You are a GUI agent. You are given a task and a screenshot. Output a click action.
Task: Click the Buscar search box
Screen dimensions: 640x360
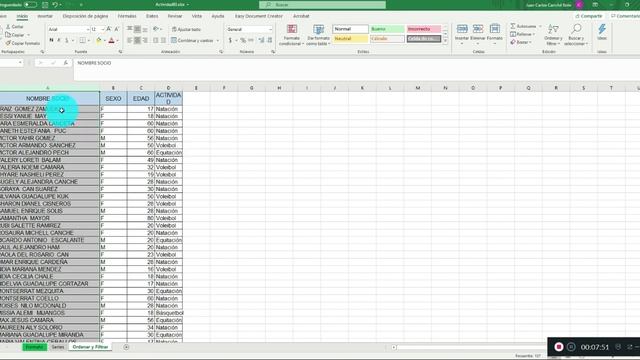click(x=322, y=4)
